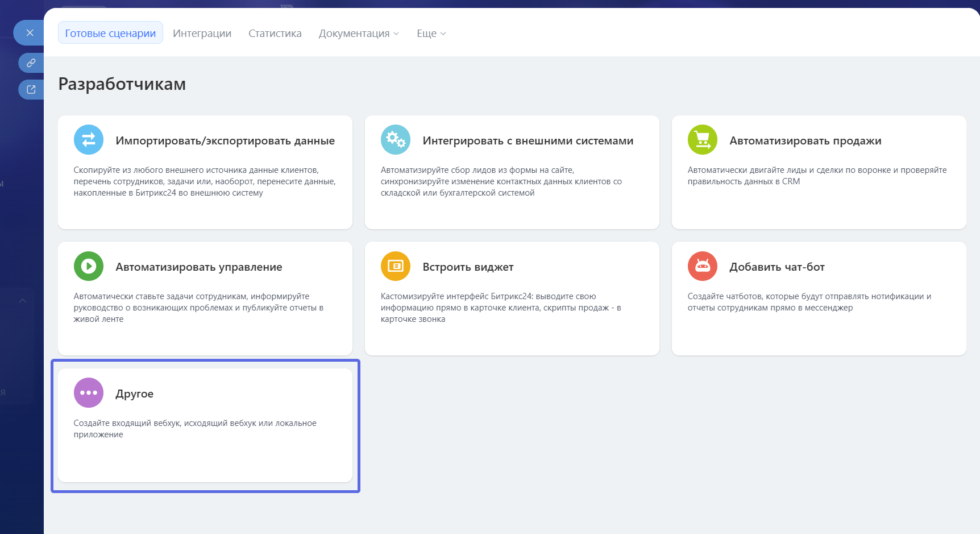Screen dimensions: 980x534
Task: Click the Другое card description text
Action: click(x=195, y=429)
